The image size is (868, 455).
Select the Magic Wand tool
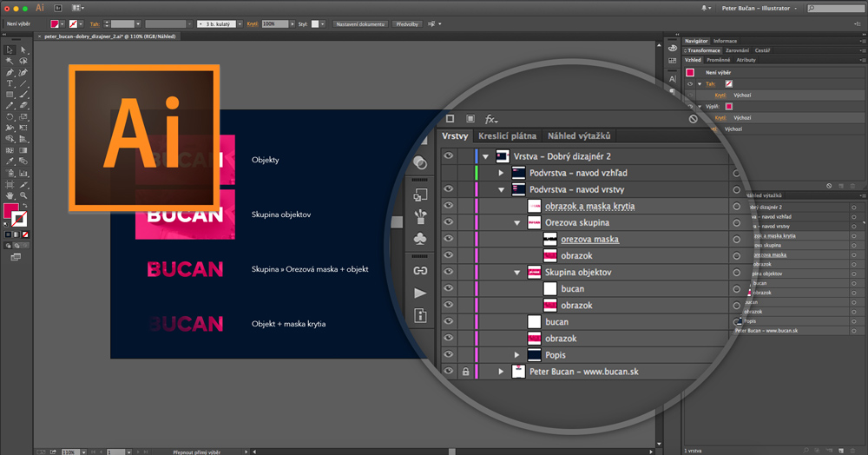10,61
